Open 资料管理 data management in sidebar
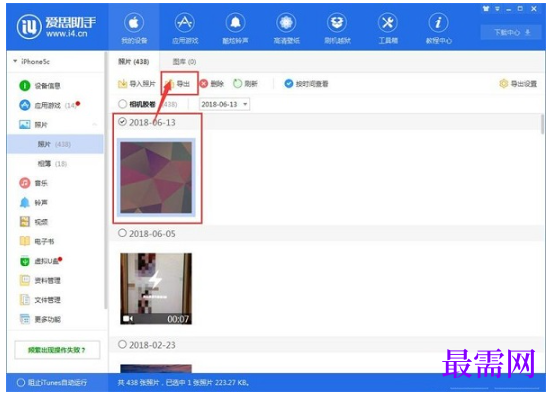This screenshot has height=395, width=554. point(40,281)
